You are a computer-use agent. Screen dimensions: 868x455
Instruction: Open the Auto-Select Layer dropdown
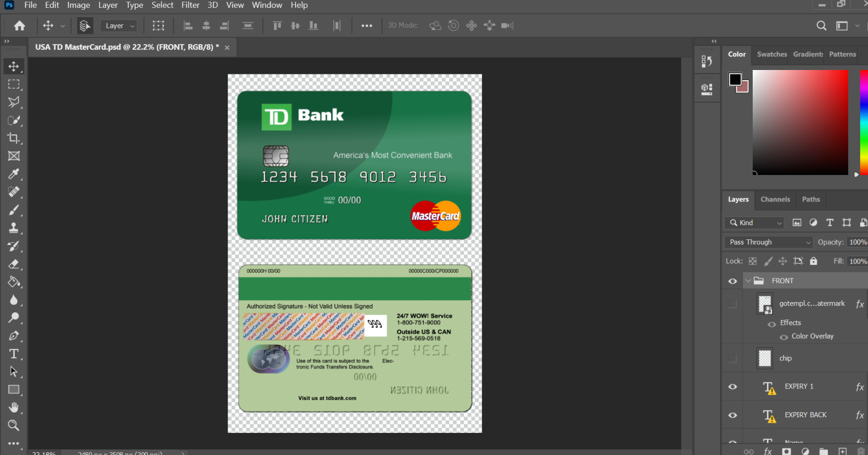[119, 26]
